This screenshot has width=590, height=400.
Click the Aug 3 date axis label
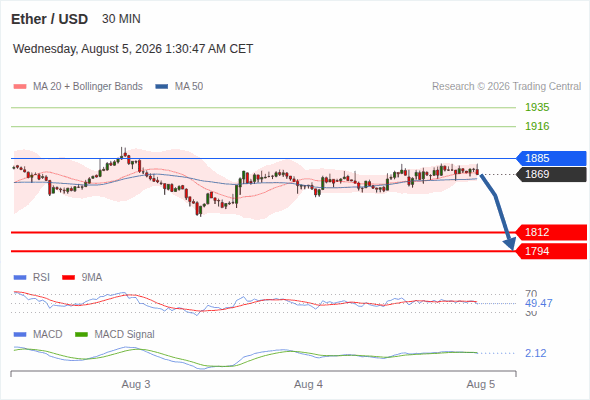[136, 385]
